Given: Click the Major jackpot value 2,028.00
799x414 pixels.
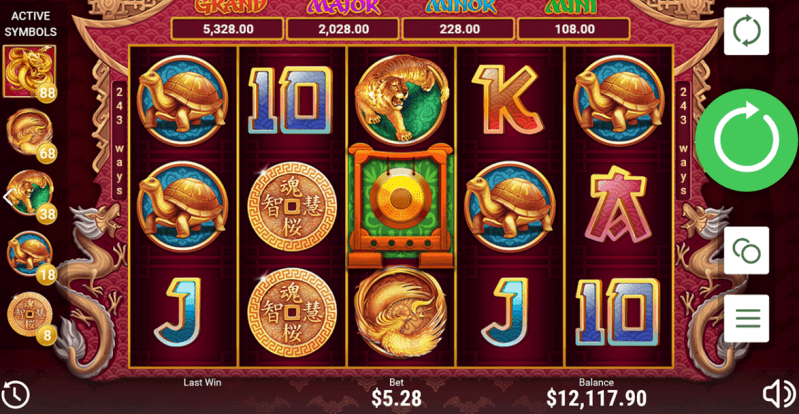Looking at the screenshot, I should (343, 29).
